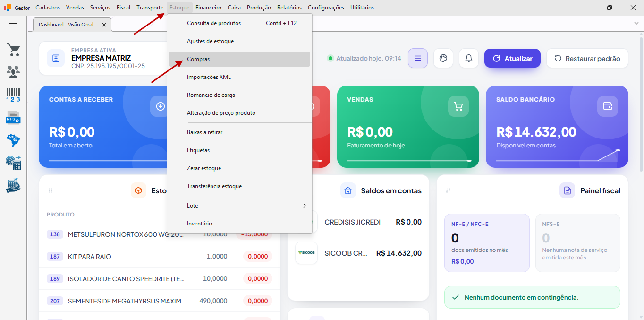Click the Saldo Bancário wallet icon
The width and height of the screenshot is (644, 320).
point(608,106)
